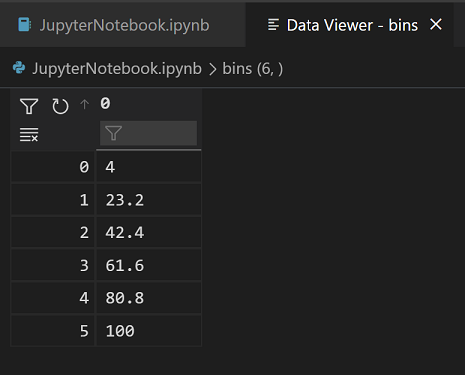Click the notebook file icon in the tab
Viewport: 465px width, 375px height.
(25, 25)
